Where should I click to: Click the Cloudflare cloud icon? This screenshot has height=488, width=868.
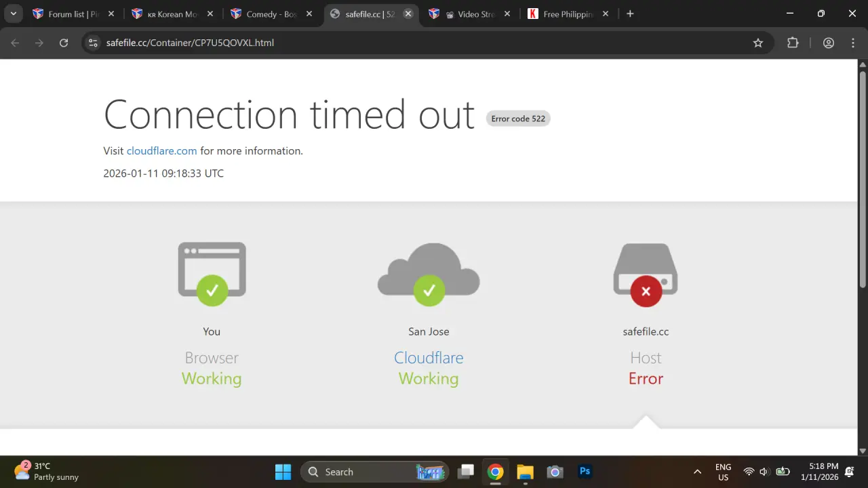[x=429, y=273]
